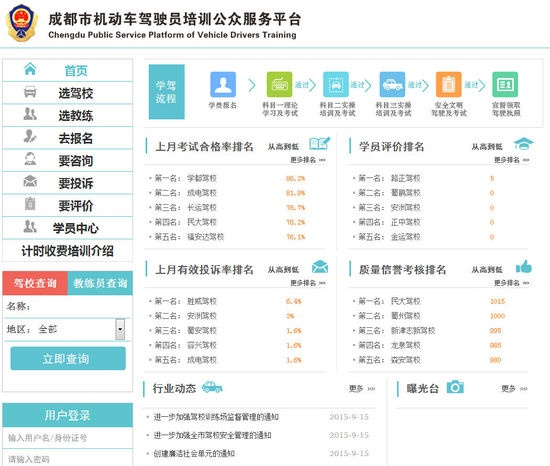Click the 曝光台 camera icon
550x466 pixels.
(455, 387)
